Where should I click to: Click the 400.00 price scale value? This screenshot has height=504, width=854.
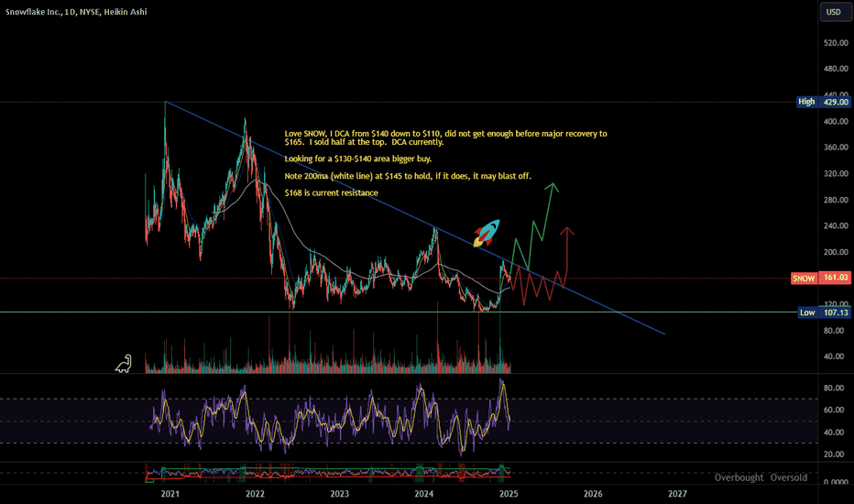pyautogui.click(x=836, y=121)
